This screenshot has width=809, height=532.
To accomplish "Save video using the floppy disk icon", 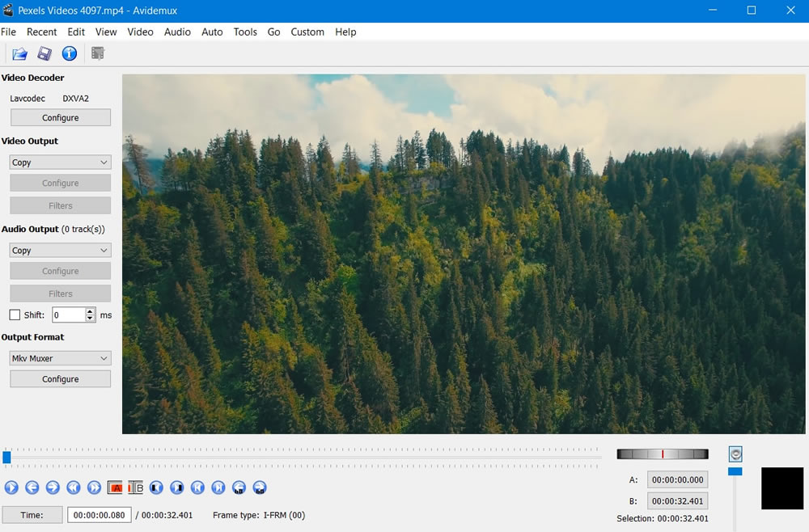I will 44,53.
